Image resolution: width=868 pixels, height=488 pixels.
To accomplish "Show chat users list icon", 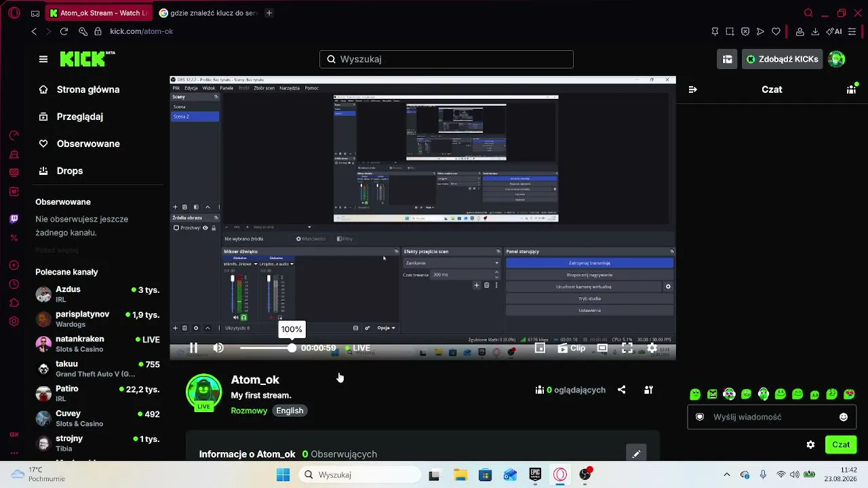I will click(x=852, y=89).
